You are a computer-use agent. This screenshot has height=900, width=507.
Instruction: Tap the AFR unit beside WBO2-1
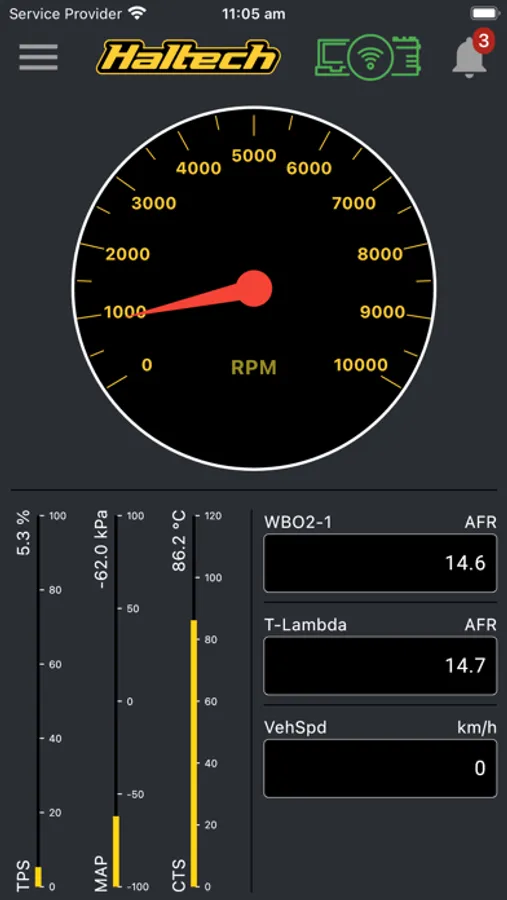(481, 522)
